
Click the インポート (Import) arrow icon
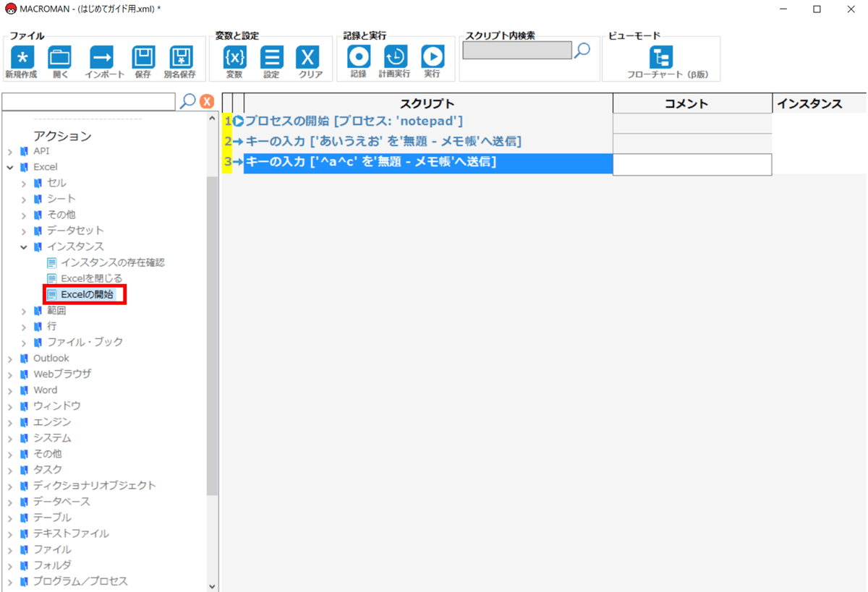[101, 57]
